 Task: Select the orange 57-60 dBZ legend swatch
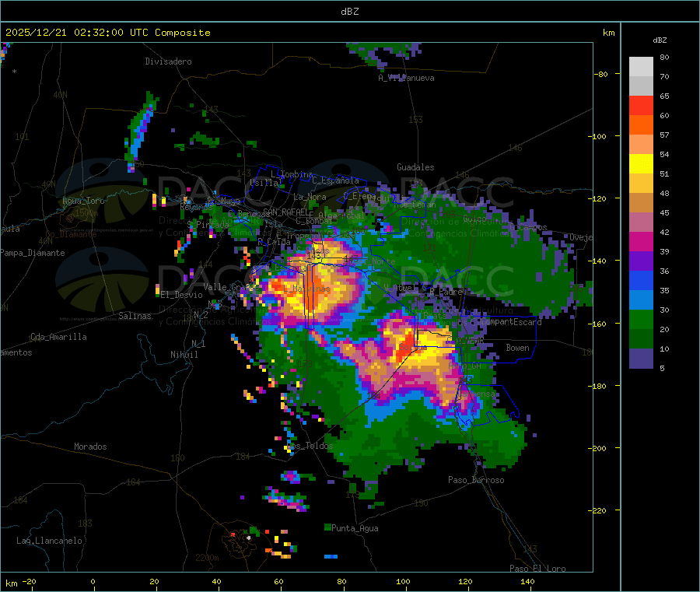tap(641, 125)
